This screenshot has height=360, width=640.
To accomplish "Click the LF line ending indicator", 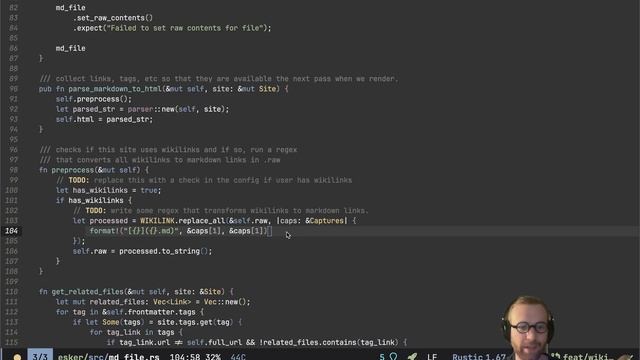I will point(432,357).
